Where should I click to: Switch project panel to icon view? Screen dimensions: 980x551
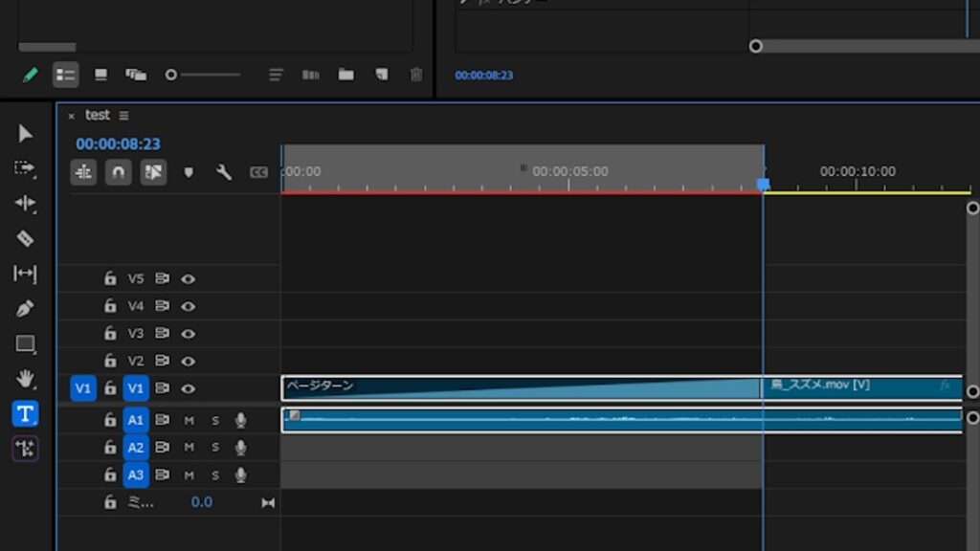click(100, 75)
